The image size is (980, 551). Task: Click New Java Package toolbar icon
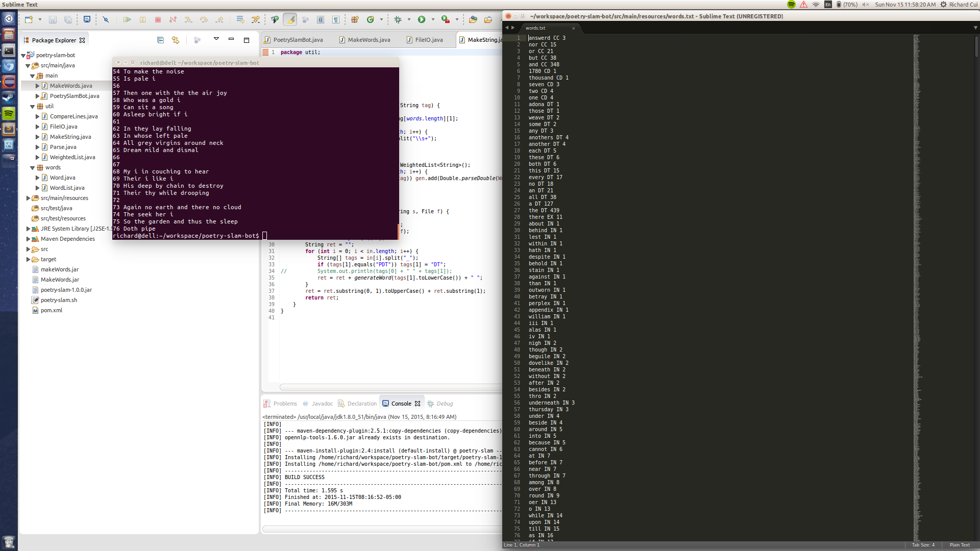(x=355, y=19)
